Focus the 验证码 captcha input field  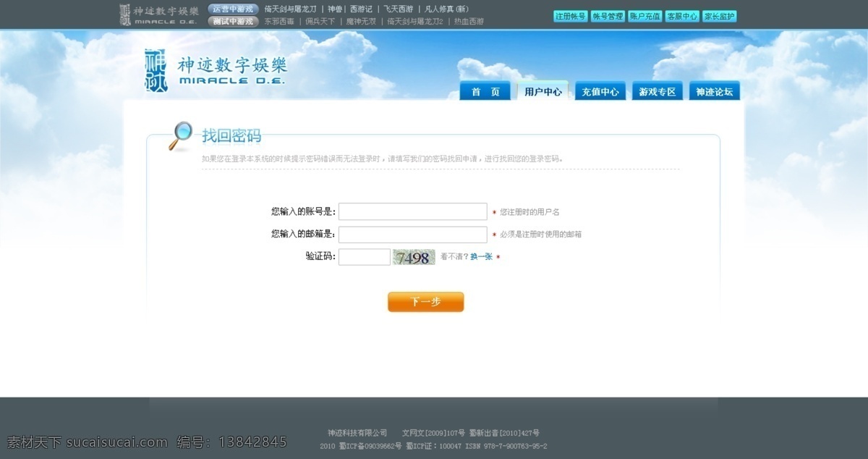tap(365, 257)
